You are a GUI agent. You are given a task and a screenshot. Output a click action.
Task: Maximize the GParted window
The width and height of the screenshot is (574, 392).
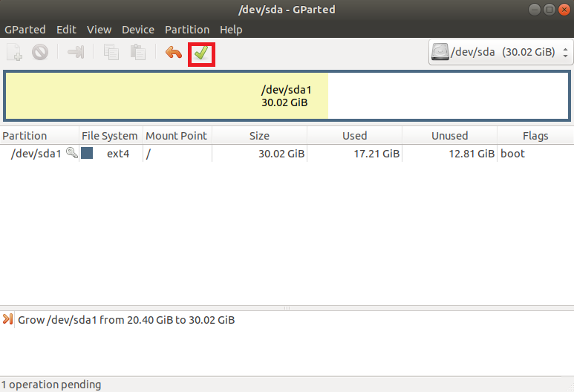549,10
